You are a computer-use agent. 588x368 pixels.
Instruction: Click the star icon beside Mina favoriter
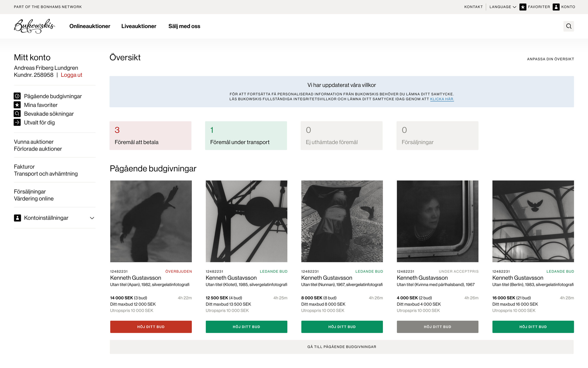pos(17,105)
